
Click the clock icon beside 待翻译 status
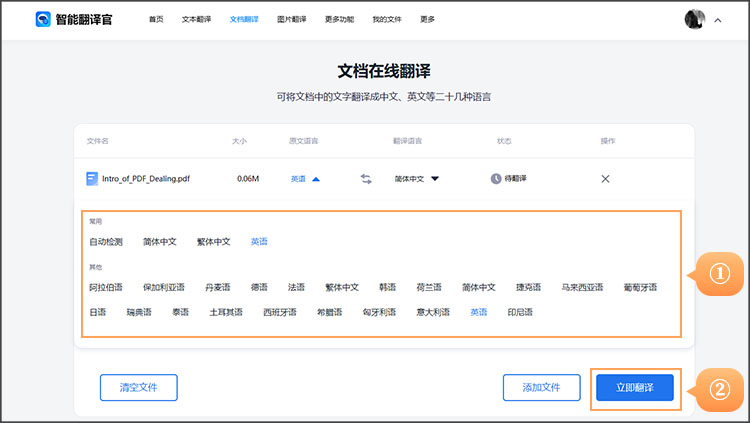pos(495,179)
